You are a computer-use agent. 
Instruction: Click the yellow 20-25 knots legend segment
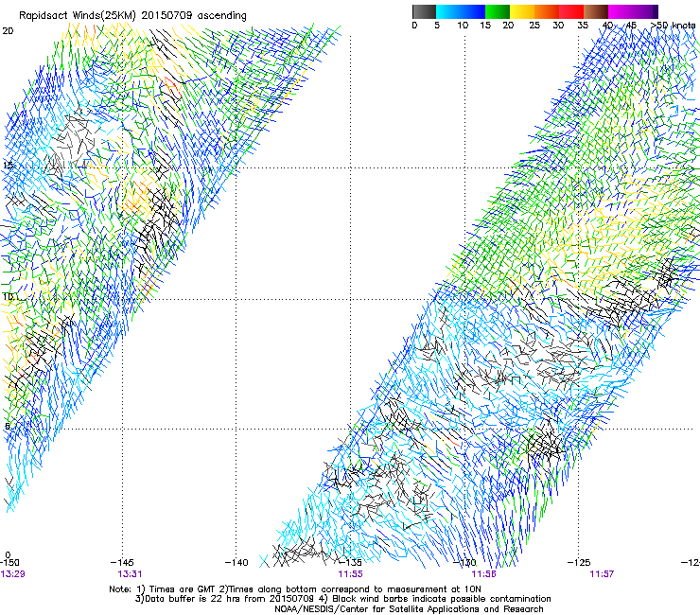coord(522,11)
